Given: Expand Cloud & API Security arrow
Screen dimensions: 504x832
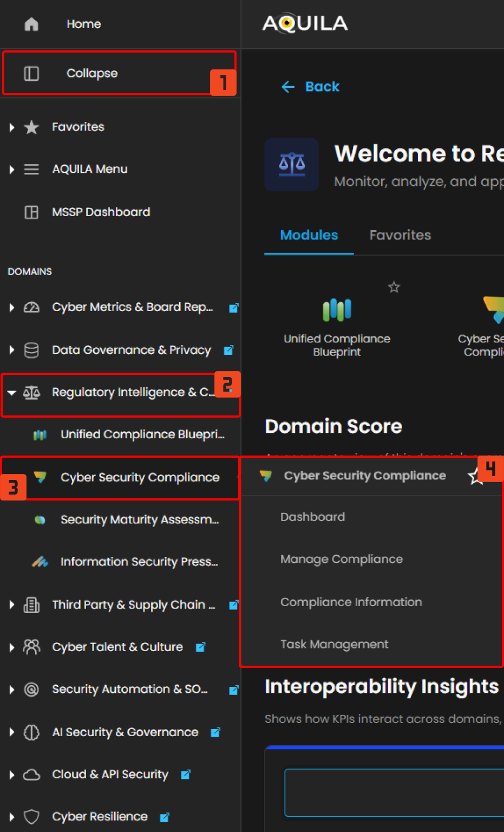Looking at the screenshot, I should tap(12, 775).
